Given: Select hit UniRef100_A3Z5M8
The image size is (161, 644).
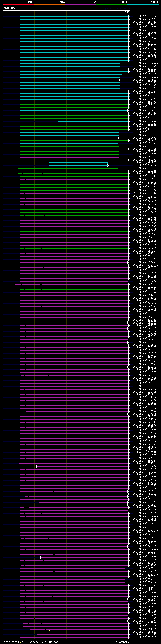Looking at the screenshot, I should pyautogui.click(x=144, y=187).
